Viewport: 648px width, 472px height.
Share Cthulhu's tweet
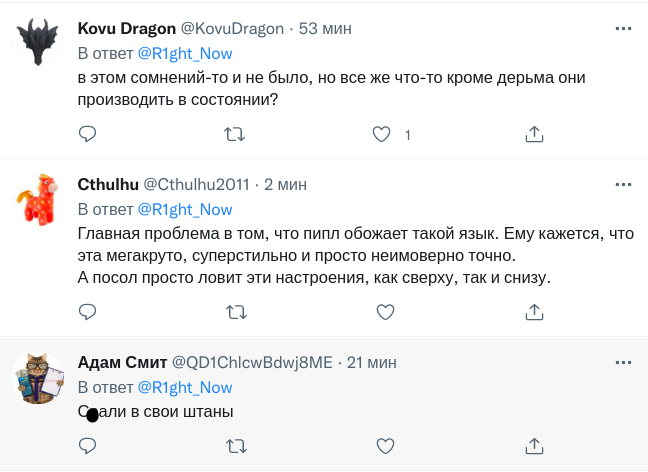(x=534, y=312)
